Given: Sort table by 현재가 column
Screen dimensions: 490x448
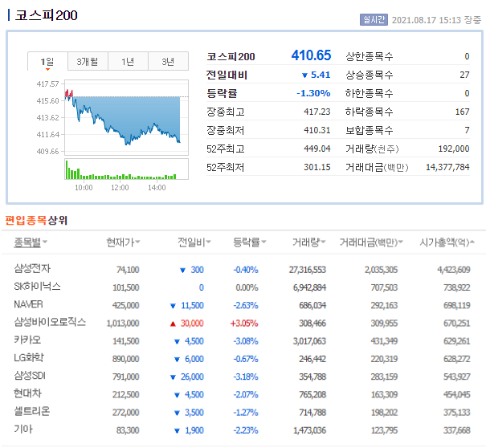Looking at the screenshot, I should [x=123, y=242].
